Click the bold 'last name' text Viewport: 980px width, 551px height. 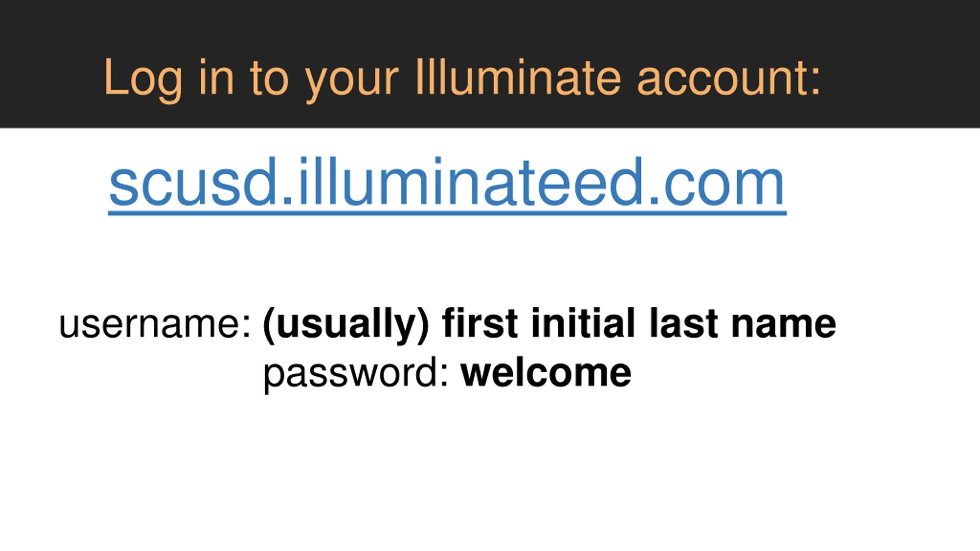[x=743, y=323]
